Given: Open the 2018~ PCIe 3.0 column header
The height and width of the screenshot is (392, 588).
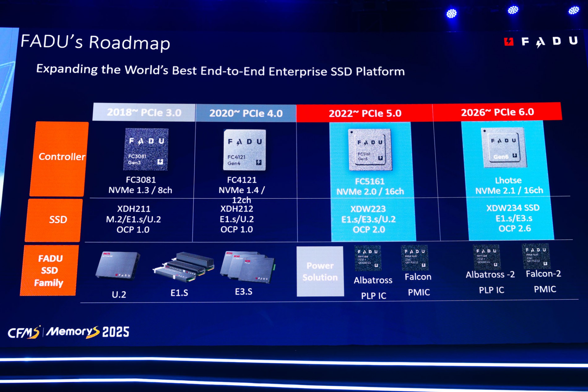Looking at the screenshot, I should click(x=144, y=112).
